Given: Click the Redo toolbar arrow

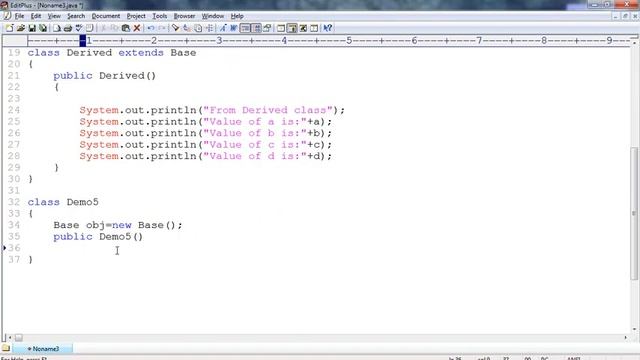Looking at the screenshot, I should click(x=162, y=28).
